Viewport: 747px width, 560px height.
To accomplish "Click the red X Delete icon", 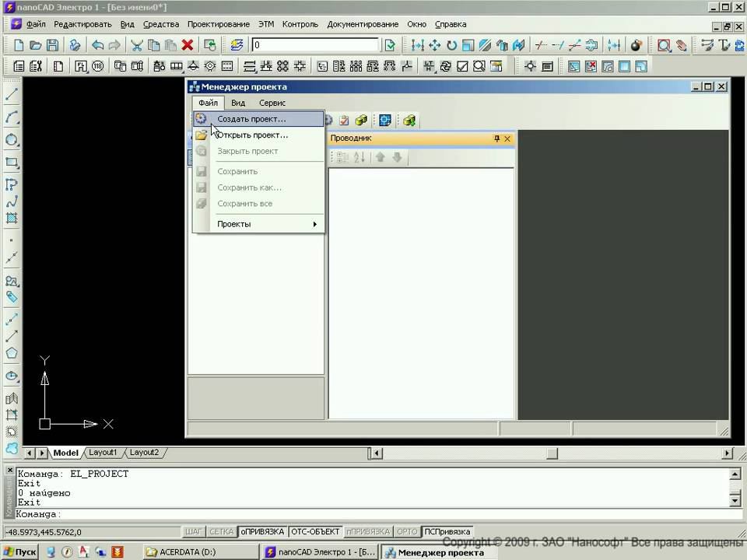I will point(188,45).
